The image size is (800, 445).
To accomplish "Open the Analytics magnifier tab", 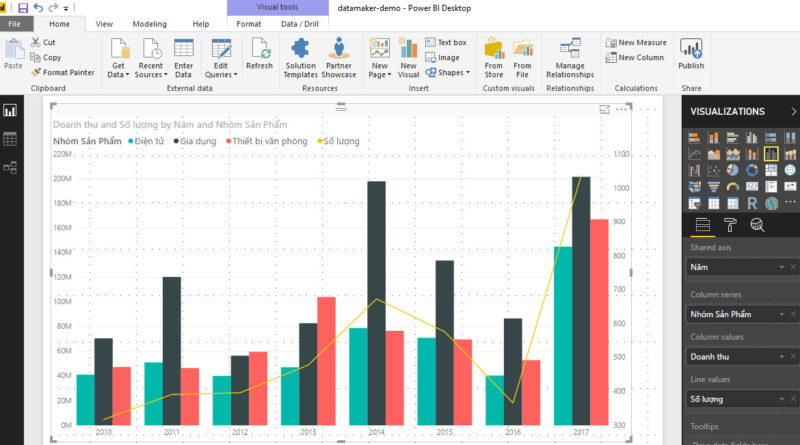I will point(758,225).
